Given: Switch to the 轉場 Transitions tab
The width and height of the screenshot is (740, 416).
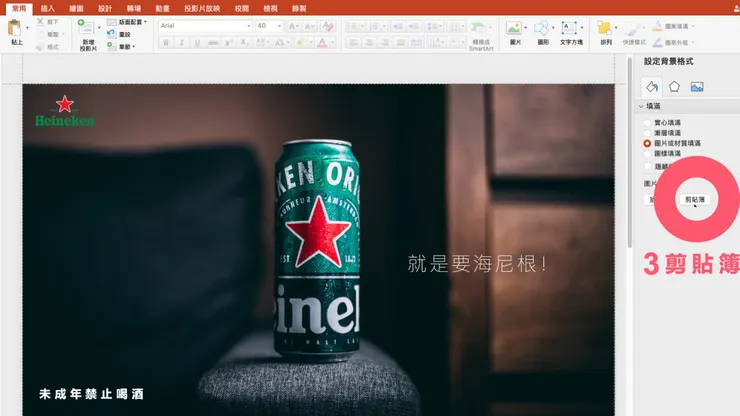Looking at the screenshot, I should 134,8.
